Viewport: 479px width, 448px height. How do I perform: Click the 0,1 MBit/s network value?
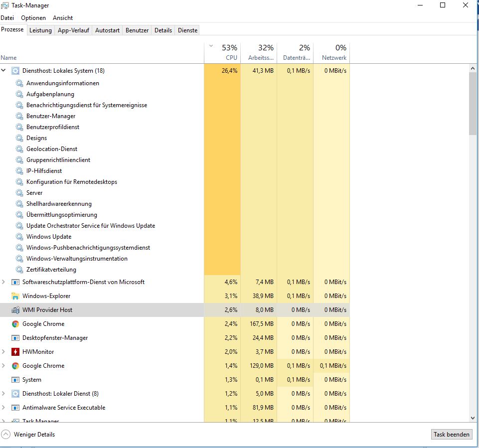pyautogui.click(x=333, y=366)
